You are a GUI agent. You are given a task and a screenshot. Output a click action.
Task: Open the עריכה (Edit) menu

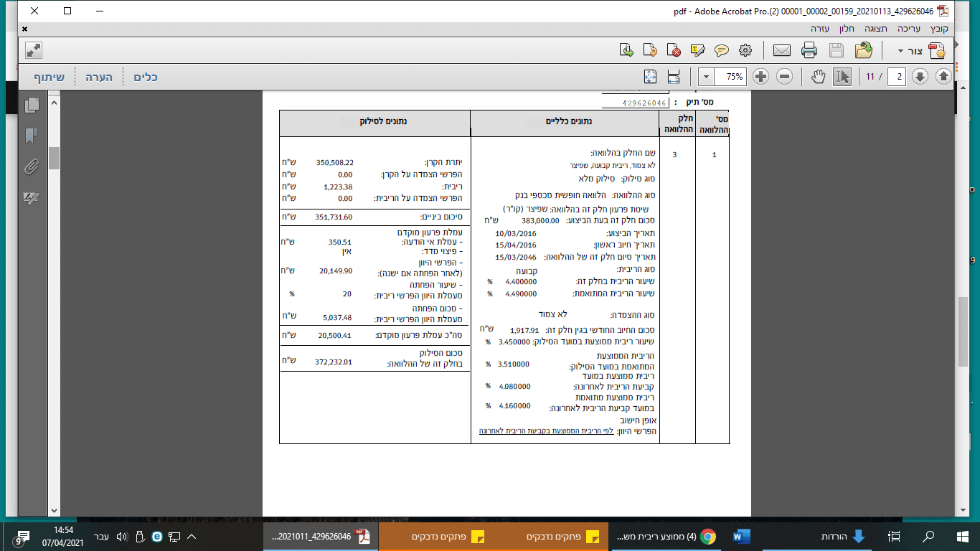point(910,29)
